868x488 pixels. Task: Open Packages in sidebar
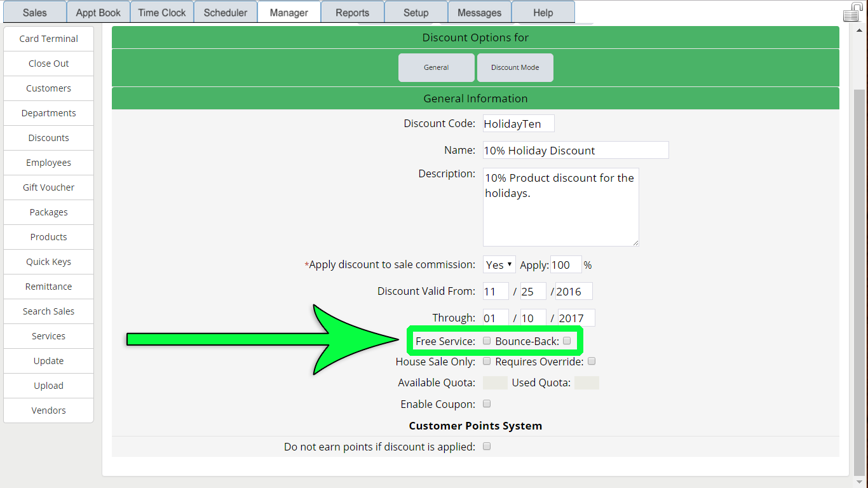[x=48, y=212]
